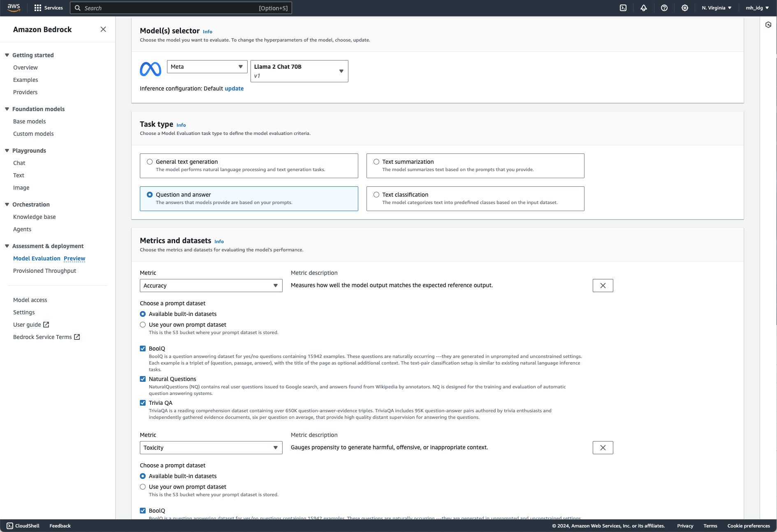Open the right-side info panel icon
This screenshot has height=532, width=777.
click(768, 25)
